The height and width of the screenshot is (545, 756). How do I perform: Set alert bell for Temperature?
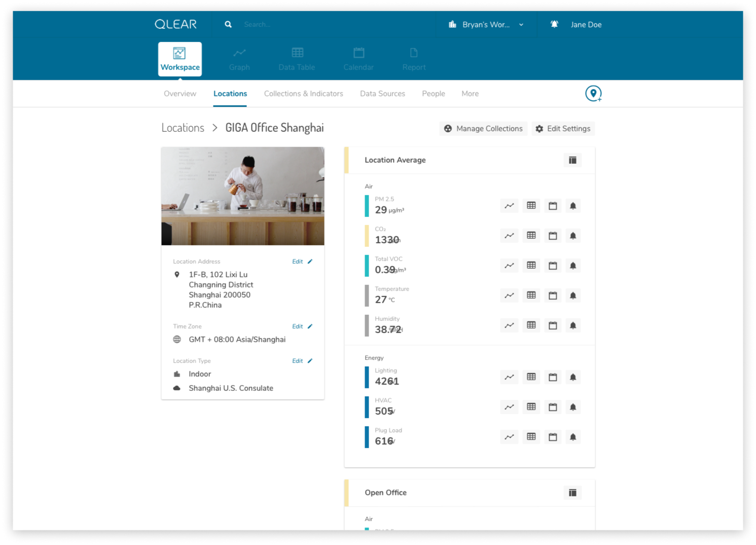coord(573,296)
